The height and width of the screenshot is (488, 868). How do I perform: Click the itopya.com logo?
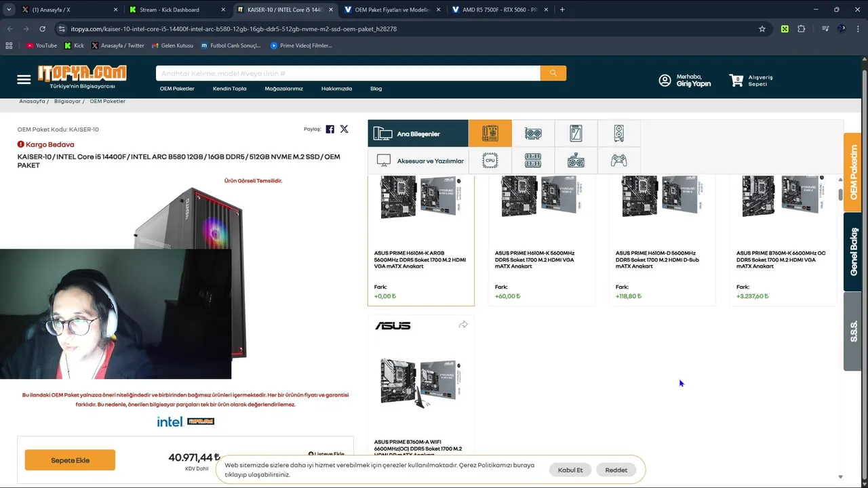(82, 77)
